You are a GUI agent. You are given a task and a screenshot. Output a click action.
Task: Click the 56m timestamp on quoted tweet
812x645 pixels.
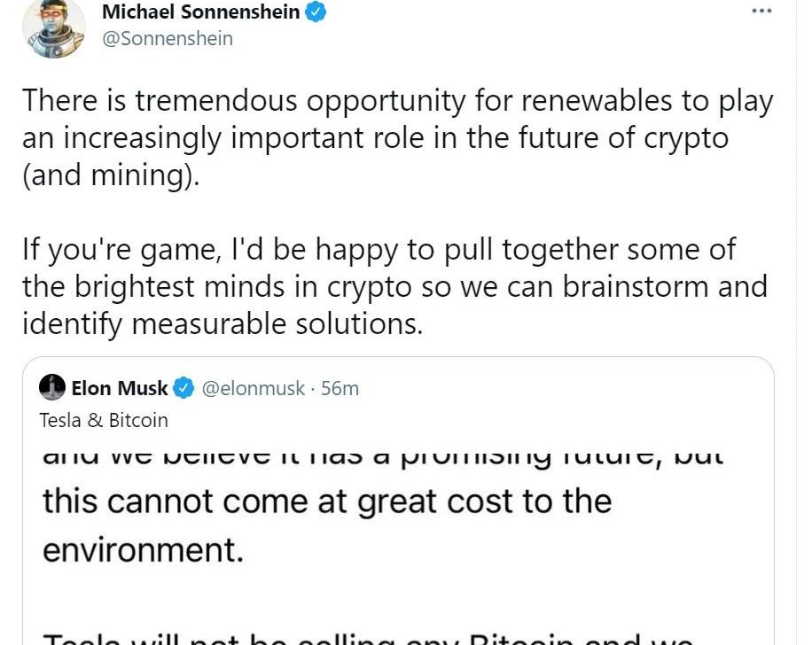340,388
